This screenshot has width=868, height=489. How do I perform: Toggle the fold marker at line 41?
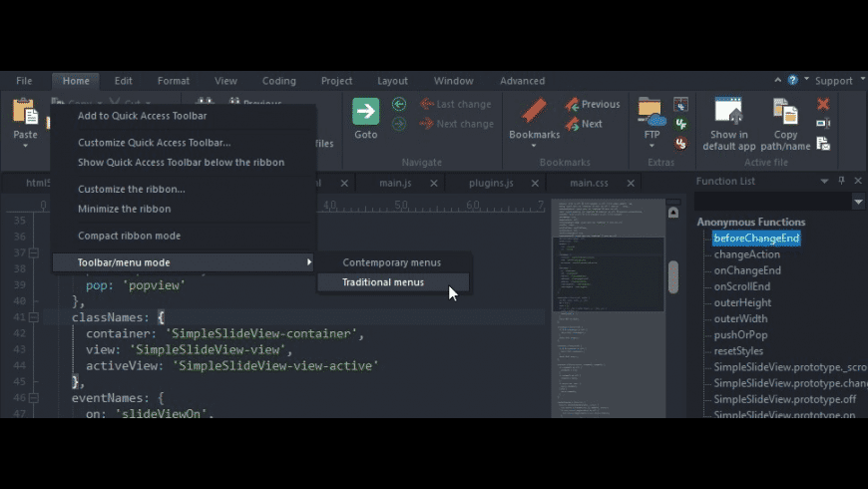click(33, 317)
